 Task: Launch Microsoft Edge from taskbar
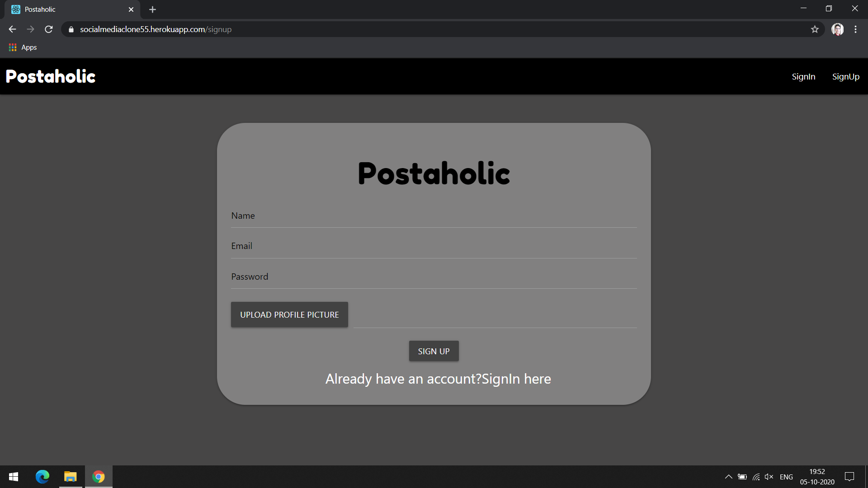click(x=42, y=477)
